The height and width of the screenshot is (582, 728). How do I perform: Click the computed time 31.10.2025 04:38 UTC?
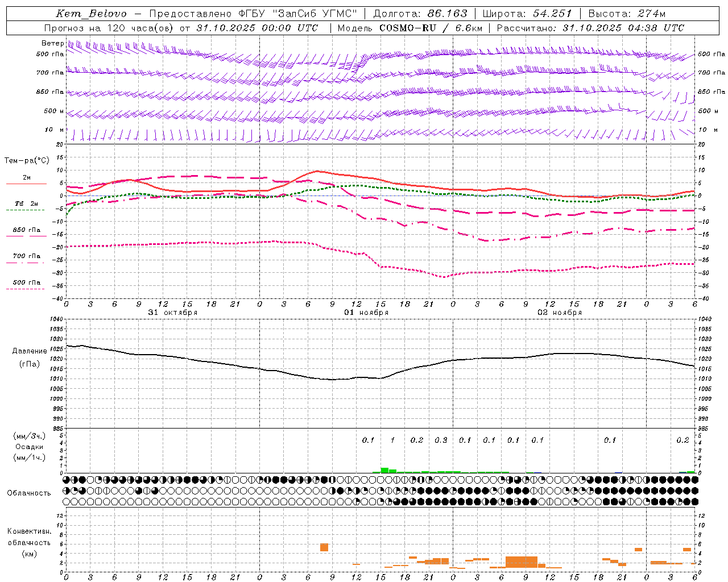pyautogui.click(x=623, y=28)
